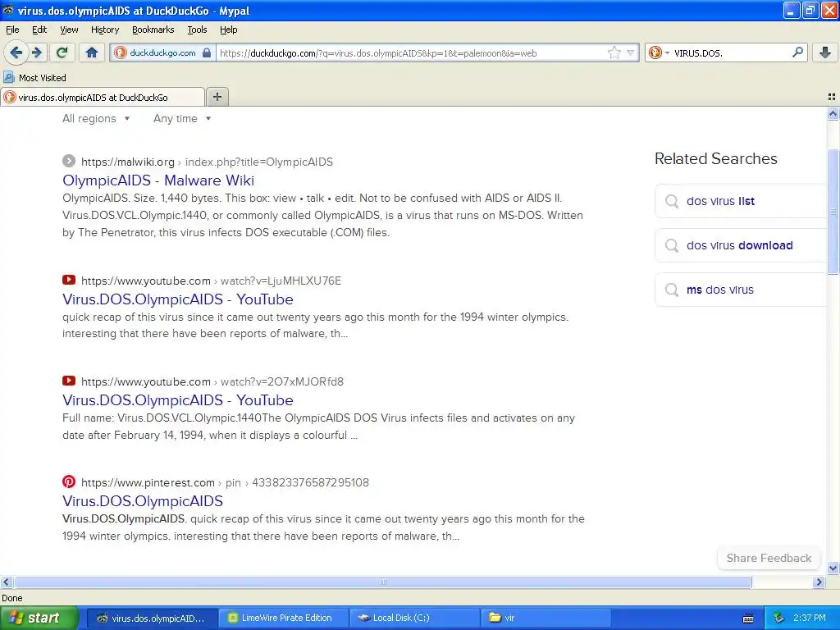840x630 pixels.
Task: Click the YouTube icon of 2O7xMJORfd8 result
Action: click(69, 381)
